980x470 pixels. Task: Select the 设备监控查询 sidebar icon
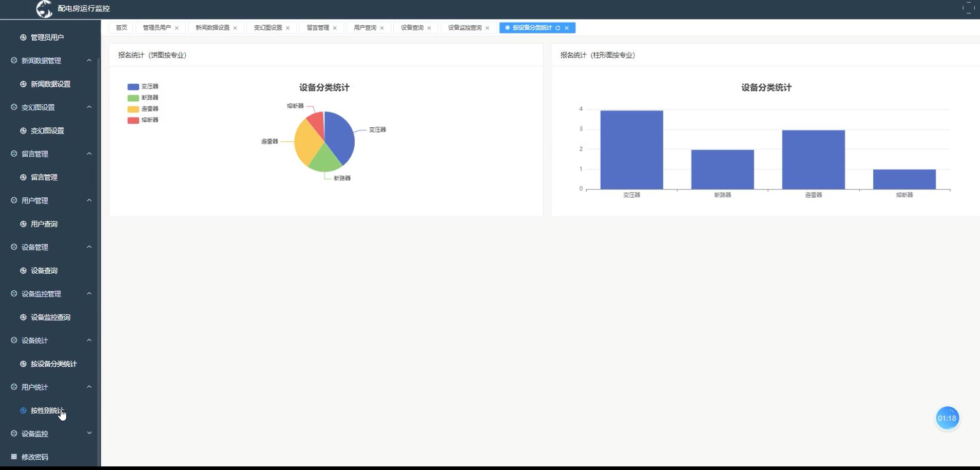(23, 317)
